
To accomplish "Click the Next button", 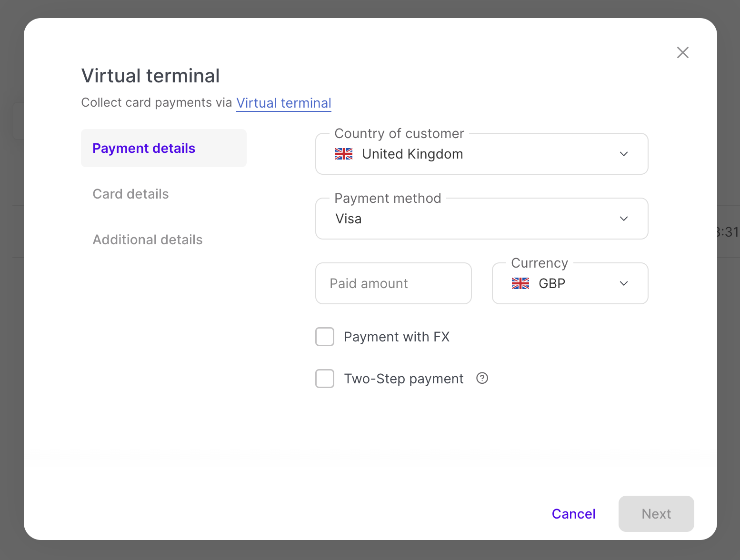I will (x=656, y=514).
